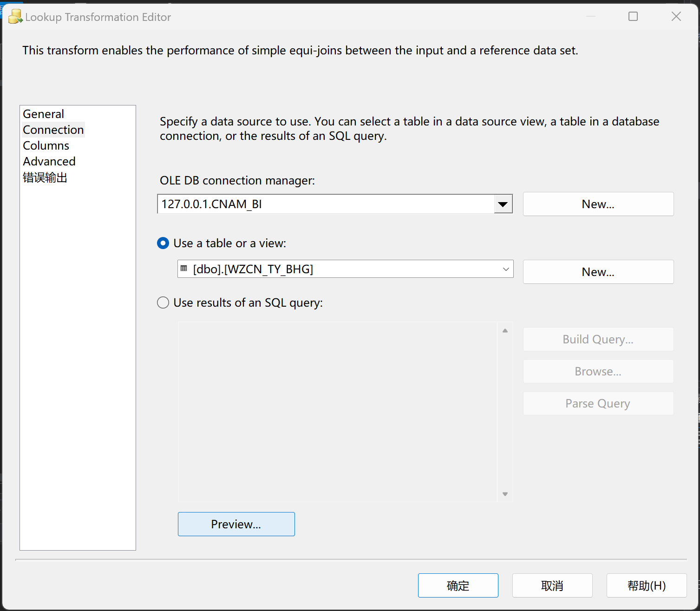
Task: Click New... next to table dropdown
Action: click(598, 272)
